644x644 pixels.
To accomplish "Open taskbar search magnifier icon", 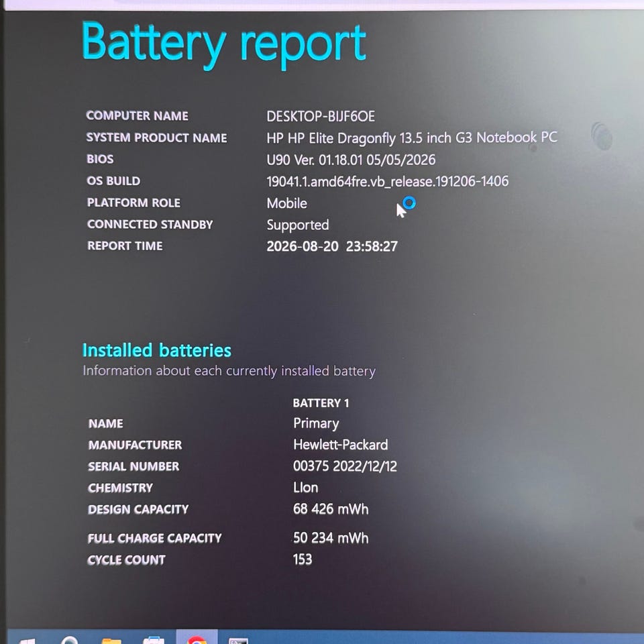I will click(x=69, y=639).
